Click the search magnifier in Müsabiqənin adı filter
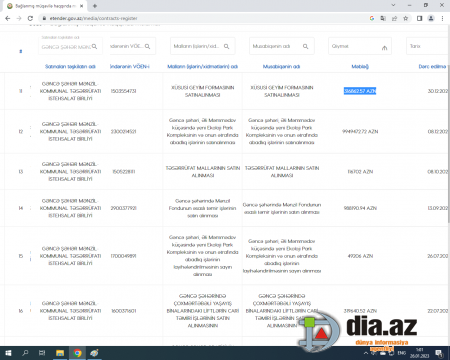450x360 pixels. [x=305, y=46]
